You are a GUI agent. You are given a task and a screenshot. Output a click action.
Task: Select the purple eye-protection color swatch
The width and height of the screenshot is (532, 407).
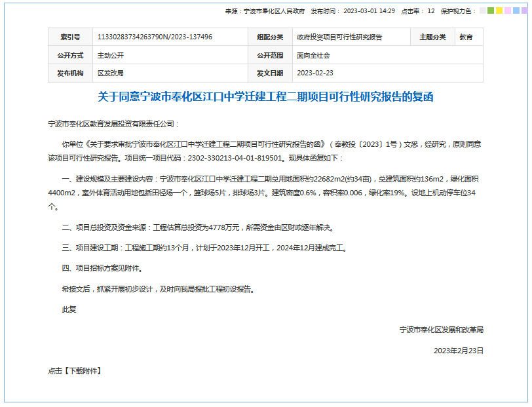[x=525, y=11]
